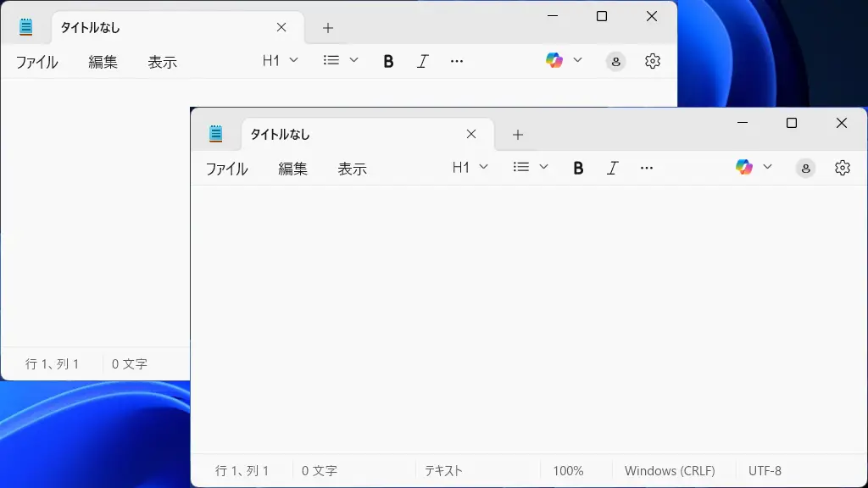
Task: Click the Windows (CRLF) line ending indicator
Action: click(x=670, y=470)
